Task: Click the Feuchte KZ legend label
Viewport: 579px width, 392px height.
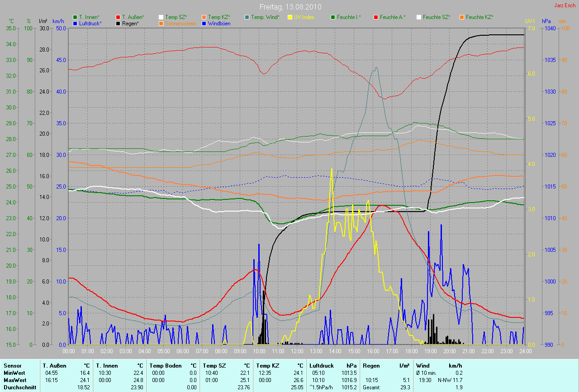Action: [479, 17]
